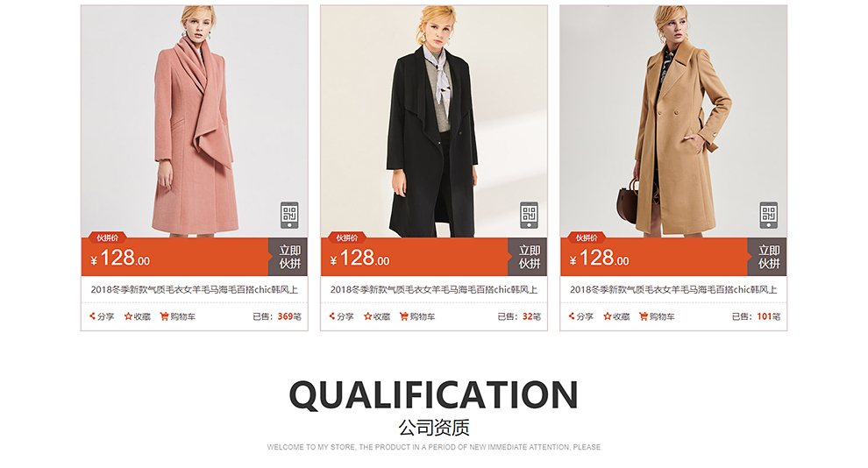Add pink coat to shopping cart
Image resolution: width=868 pixels, height=468 pixels.
(178, 316)
